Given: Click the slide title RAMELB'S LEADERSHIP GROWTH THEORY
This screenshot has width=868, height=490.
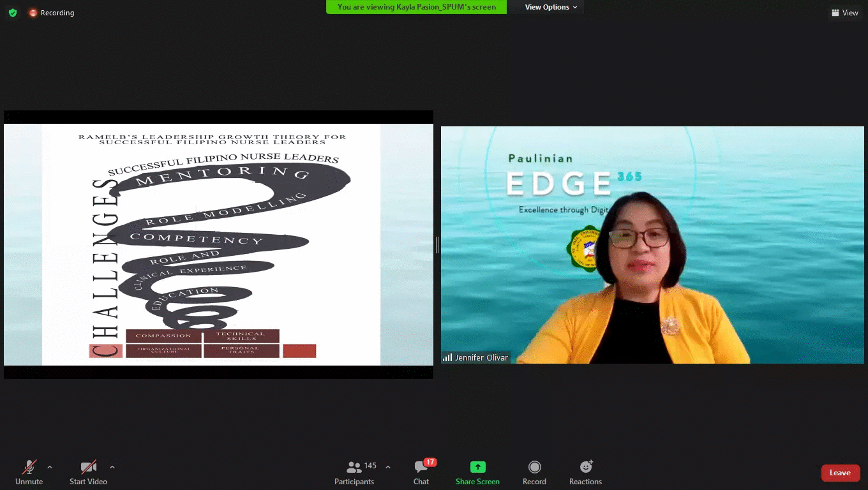Looking at the screenshot, I should click(x=213, y=139).
